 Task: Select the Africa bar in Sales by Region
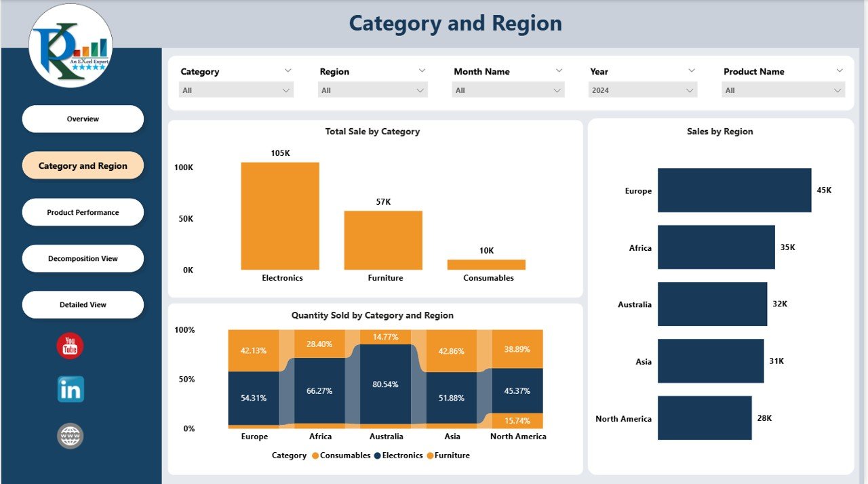coord(716,247)
